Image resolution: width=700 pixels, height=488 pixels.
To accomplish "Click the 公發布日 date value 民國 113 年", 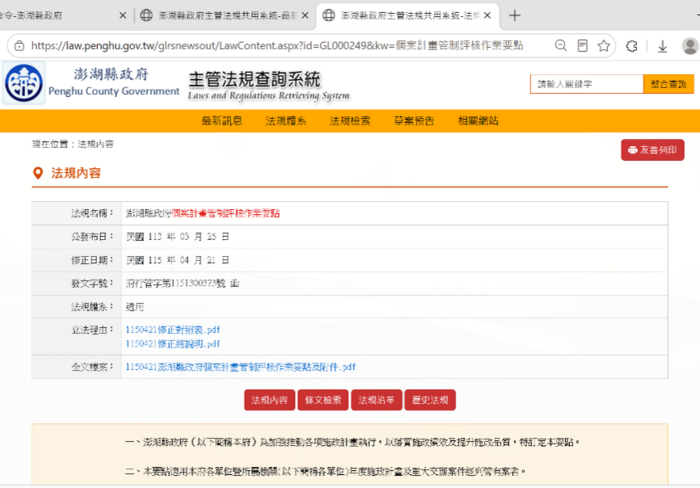I will coord(178,236).
